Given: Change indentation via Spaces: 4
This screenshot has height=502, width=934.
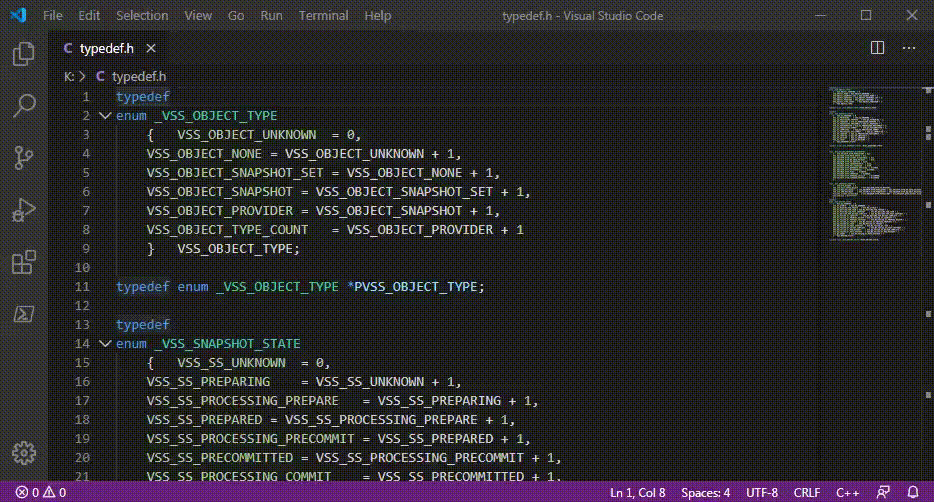Looking at the screenshot, I should tap(705, 492).
